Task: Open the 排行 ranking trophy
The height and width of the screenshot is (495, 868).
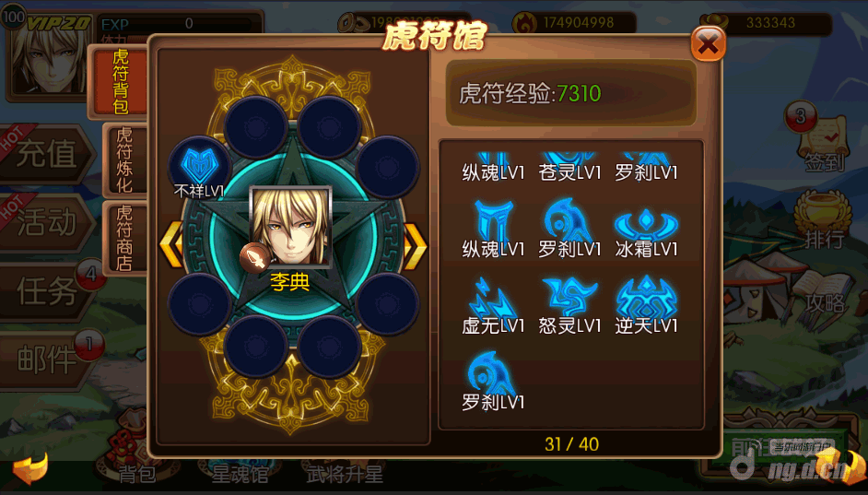Action: pyautogui.click(x=823, y=220)
